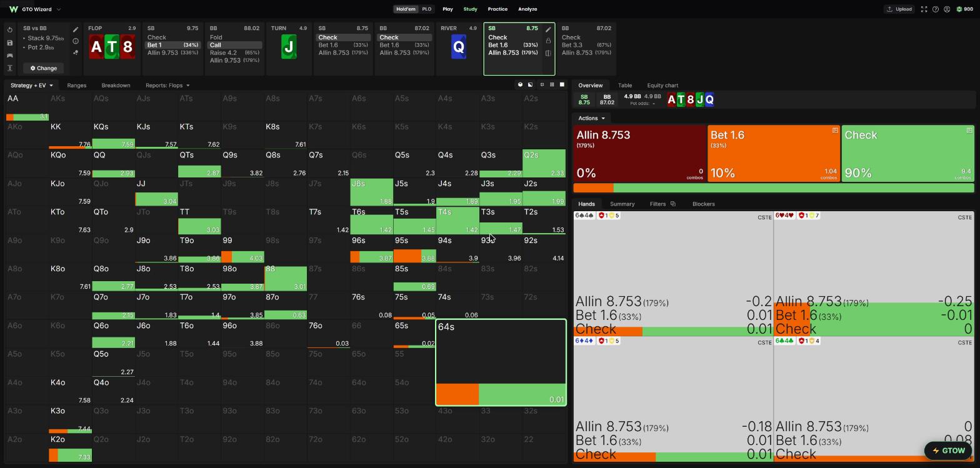
Task: Switch to the Equity chart tab
Action: pyautogui.click(x=662, y=85)
